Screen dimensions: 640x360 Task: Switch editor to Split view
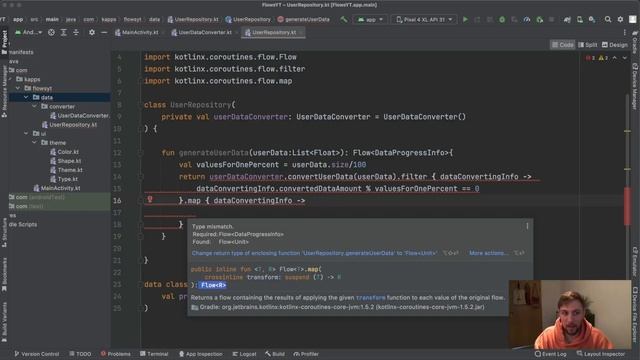(x=588, y=45)
